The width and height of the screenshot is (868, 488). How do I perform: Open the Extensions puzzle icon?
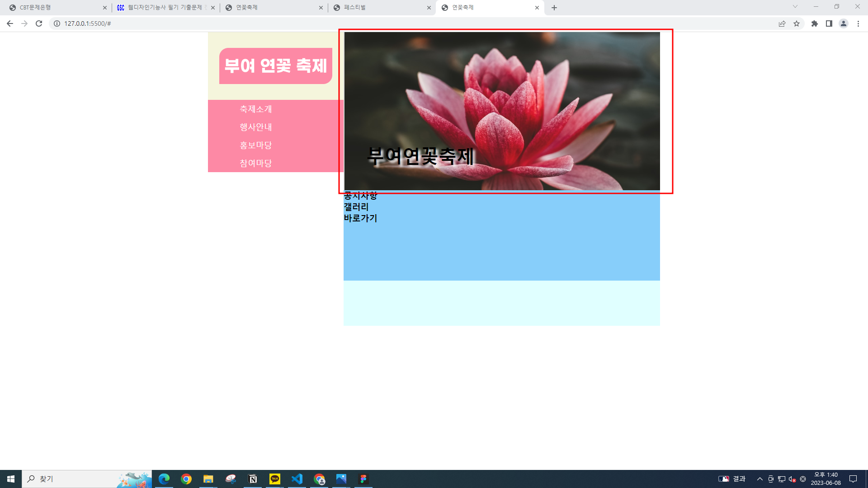815,23
